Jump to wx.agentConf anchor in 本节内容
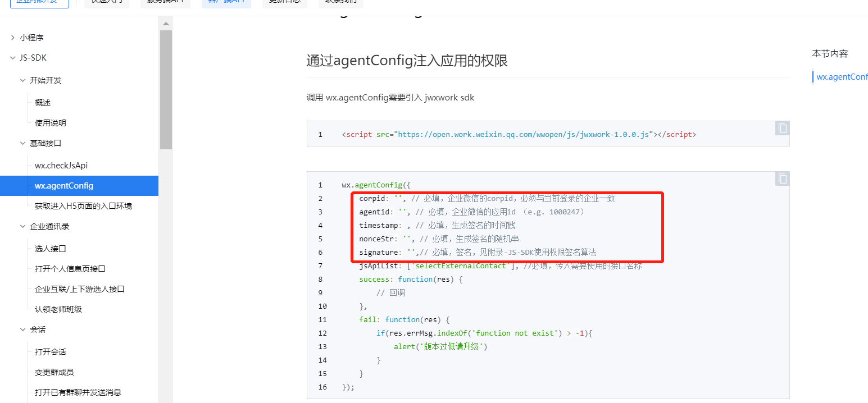This screenshot has height=403, width=868. click(842, 77)
